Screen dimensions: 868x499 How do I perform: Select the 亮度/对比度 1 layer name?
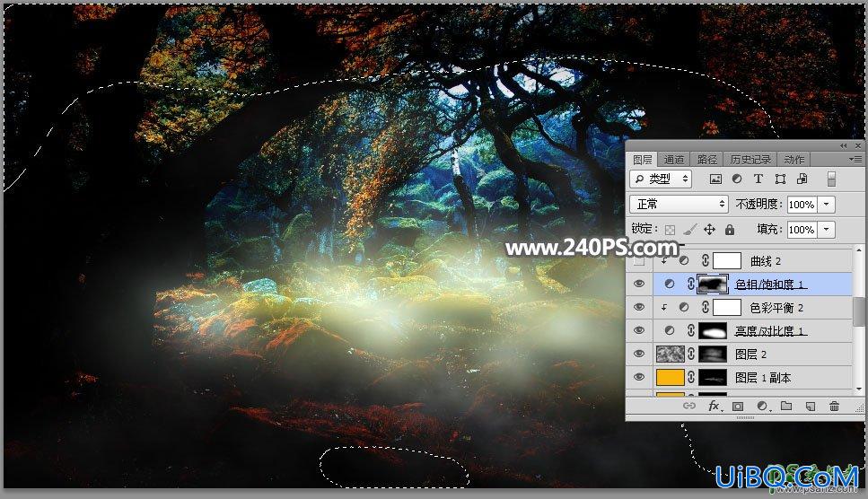770,331
